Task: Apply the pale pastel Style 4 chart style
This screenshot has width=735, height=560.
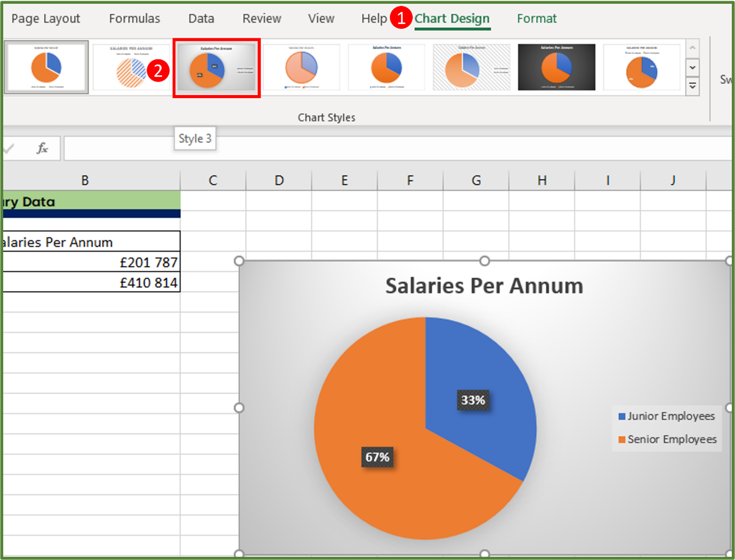Action: 302,67
